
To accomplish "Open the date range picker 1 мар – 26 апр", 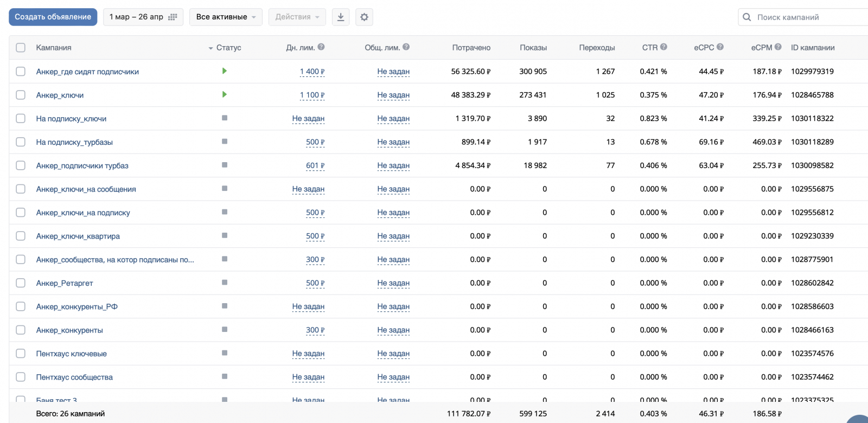I will [143, 17].
